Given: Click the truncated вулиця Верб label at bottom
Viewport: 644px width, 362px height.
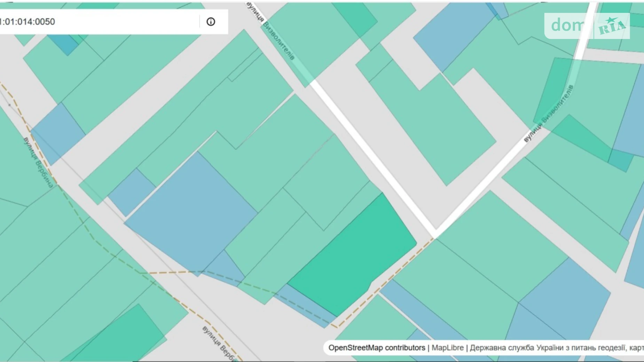Looking at the screenshot, I should click(x=219, y=343).
